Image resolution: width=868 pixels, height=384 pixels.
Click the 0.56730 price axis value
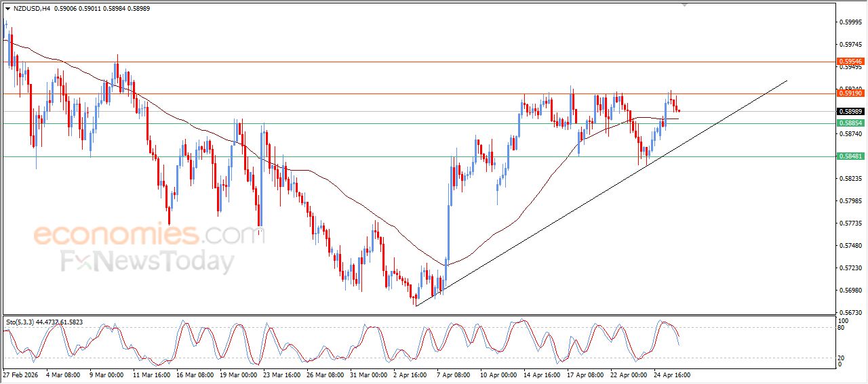click(x=850, y=313)
